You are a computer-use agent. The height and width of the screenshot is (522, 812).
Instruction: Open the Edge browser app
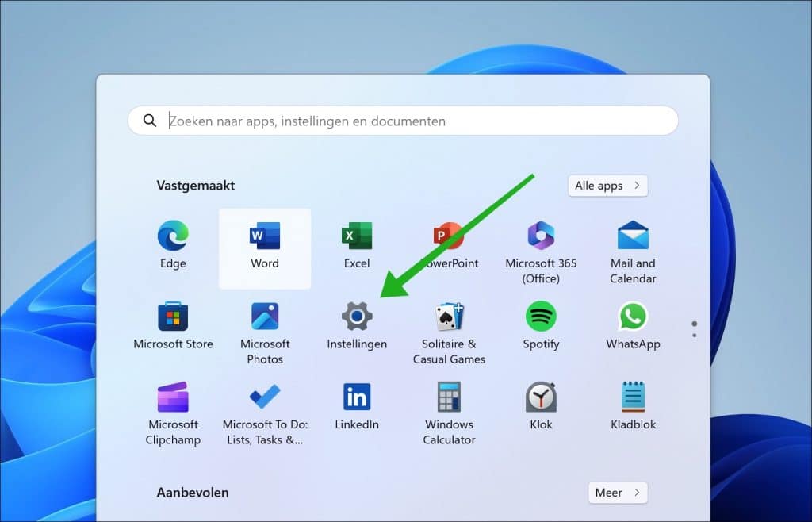click(x=173, y=236)
